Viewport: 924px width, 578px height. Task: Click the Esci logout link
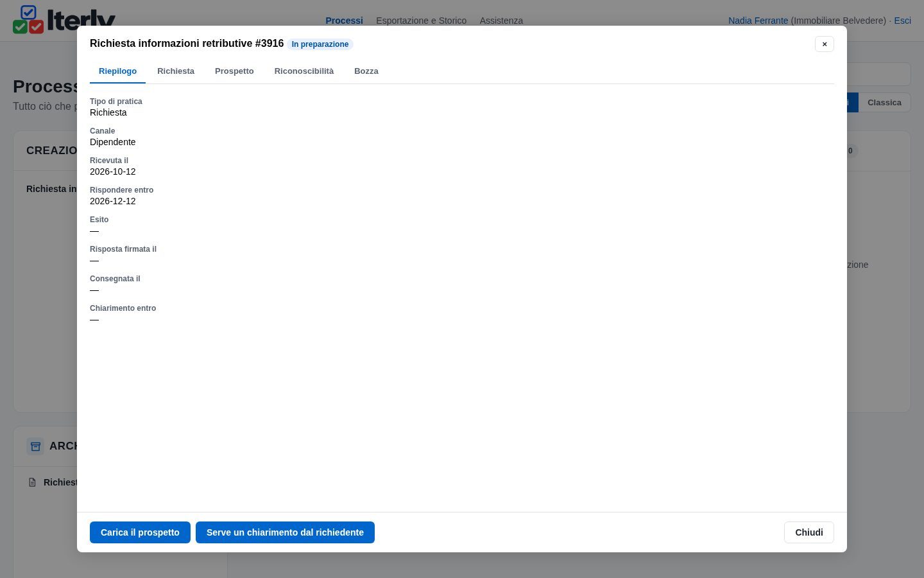902,21
